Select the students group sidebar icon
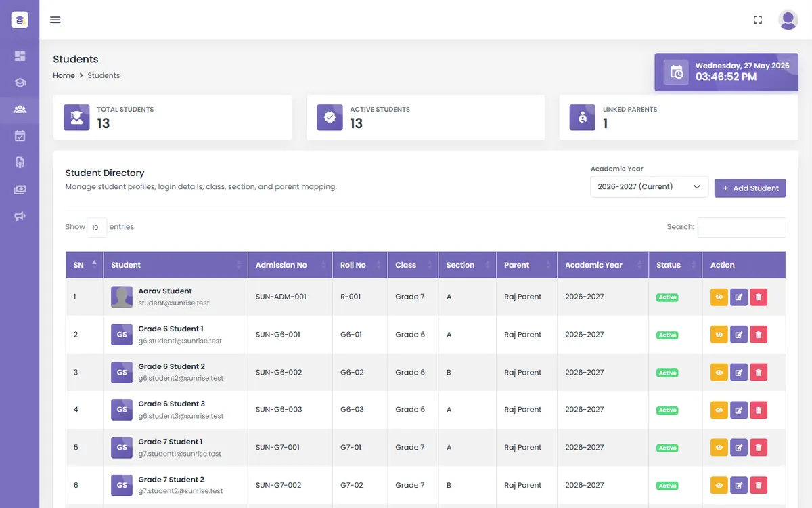 click(20, 109)
